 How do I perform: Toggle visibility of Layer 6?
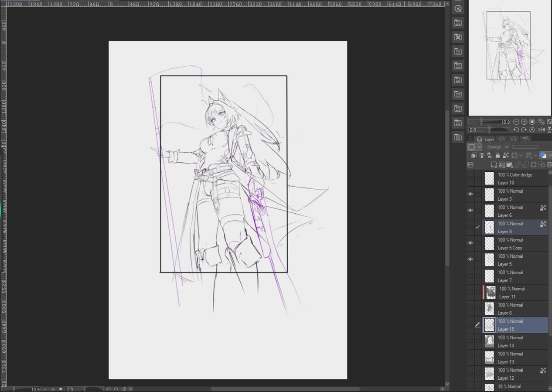pyautogui.click(x=470, y=211)
